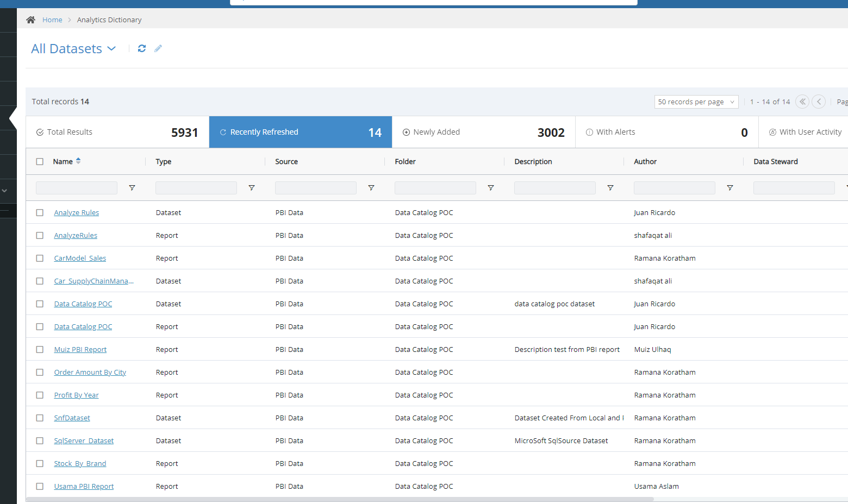Focus the Author filter input field
Screen dimensions: 848x504
(675, 188)
